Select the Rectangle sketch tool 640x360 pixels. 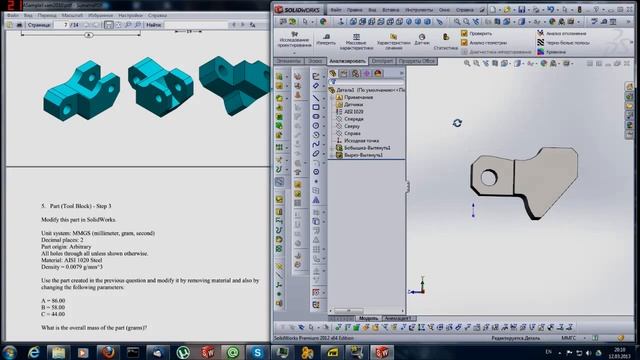316,107
